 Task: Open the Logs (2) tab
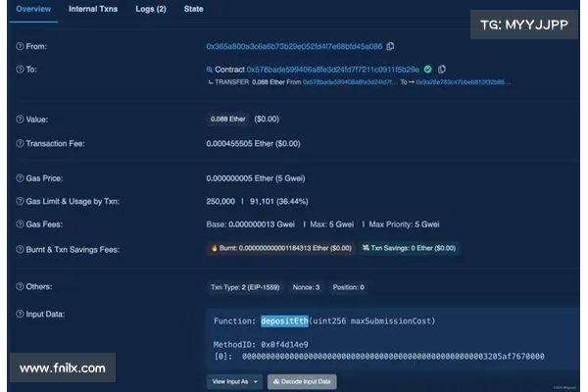click(x=151, y=9)
